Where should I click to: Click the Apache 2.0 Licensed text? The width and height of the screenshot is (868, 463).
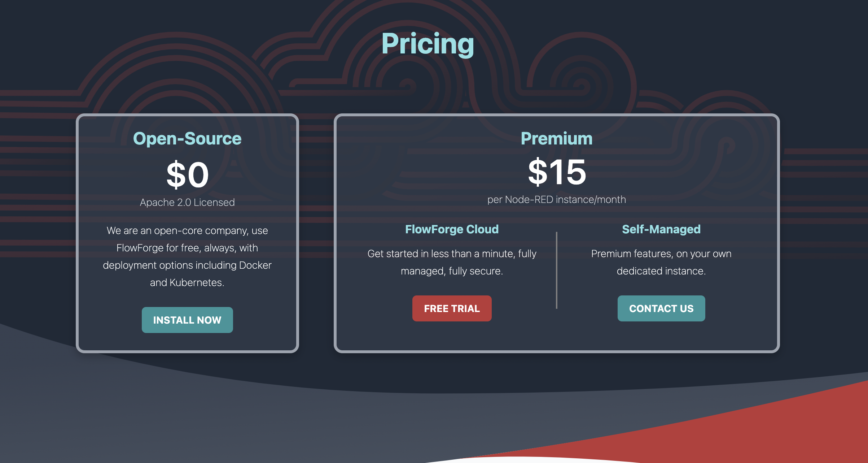click(x=187, y=202)
